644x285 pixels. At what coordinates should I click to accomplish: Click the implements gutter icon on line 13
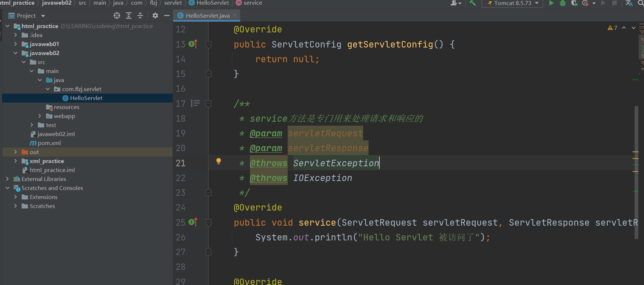click(193, 44)
